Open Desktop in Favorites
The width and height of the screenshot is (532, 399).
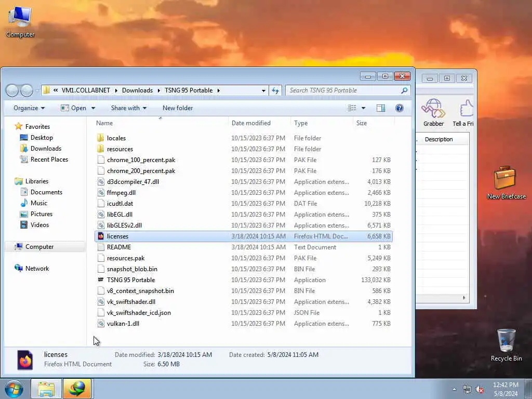[x=42, y=137]
